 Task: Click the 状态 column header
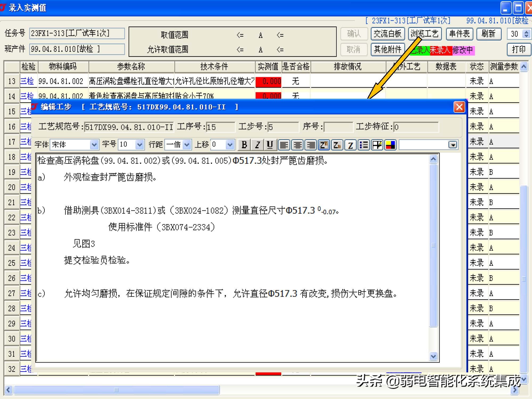coord(477,66)
